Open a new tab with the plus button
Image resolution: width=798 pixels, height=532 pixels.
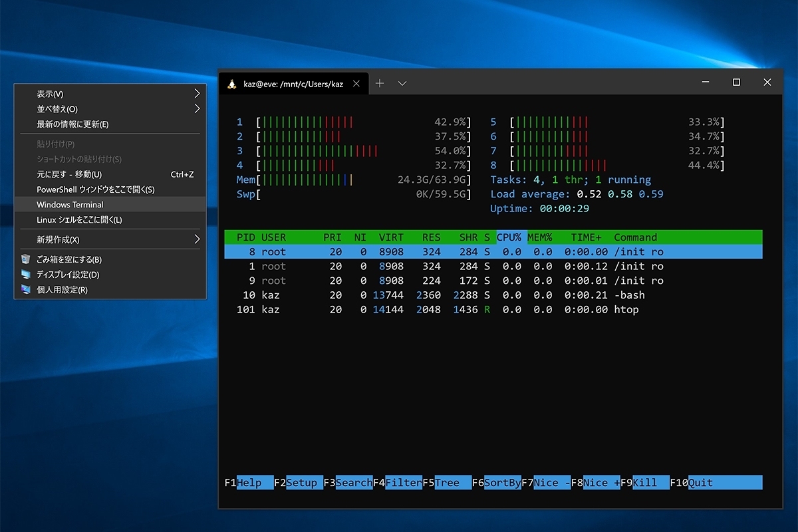click(380, 83)
